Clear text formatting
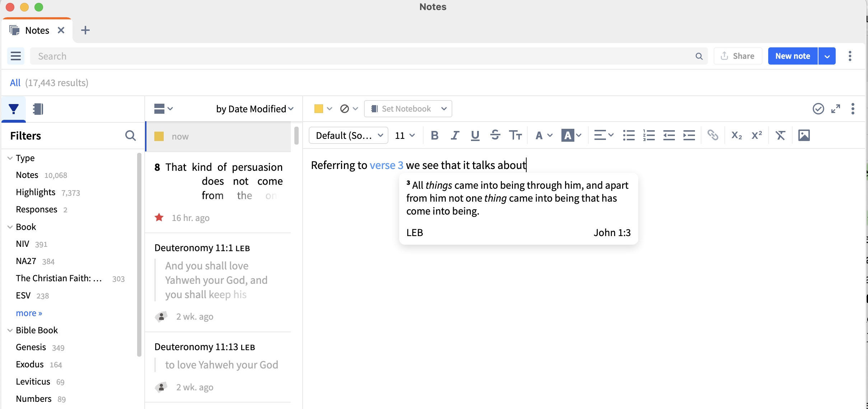 [x=780, y=135]
